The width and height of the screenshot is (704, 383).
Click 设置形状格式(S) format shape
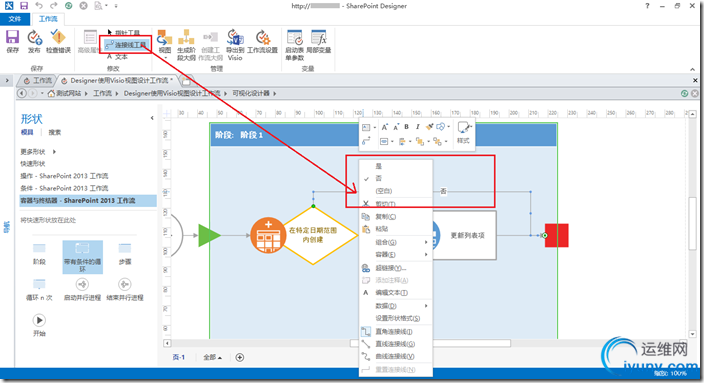tap(396, 318)
